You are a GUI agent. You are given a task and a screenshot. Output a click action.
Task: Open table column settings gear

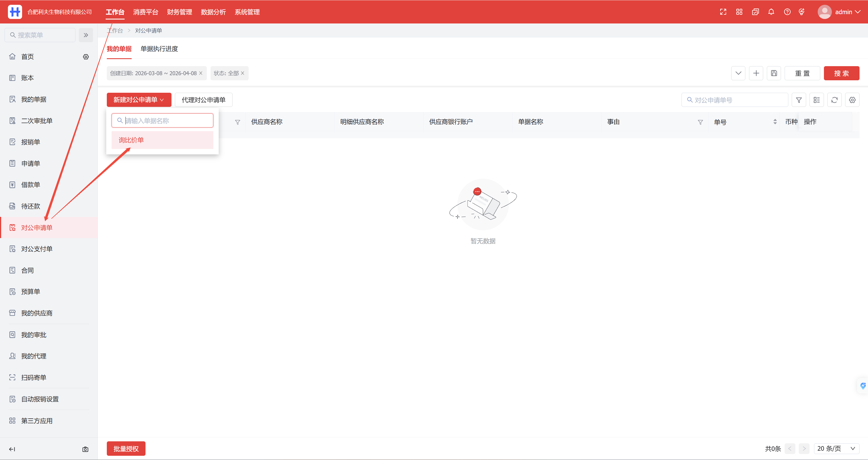pyautogui.click(x=852, y=100)
